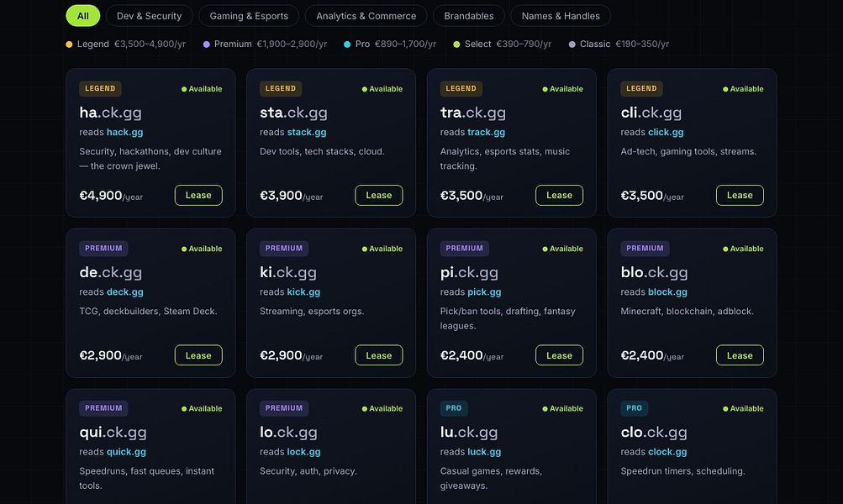Show the Brandables category

[x=469, y=16]
